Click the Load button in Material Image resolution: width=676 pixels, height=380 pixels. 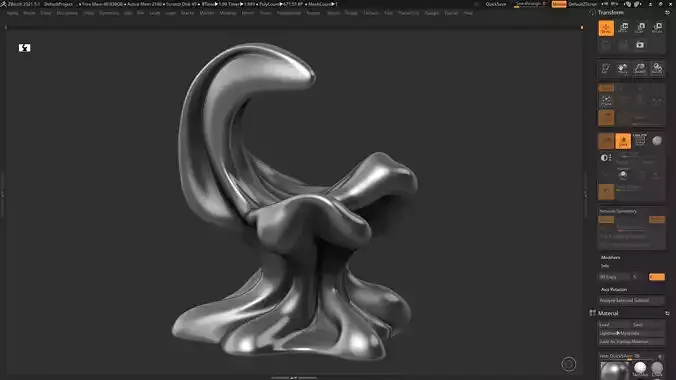(614, 325)
